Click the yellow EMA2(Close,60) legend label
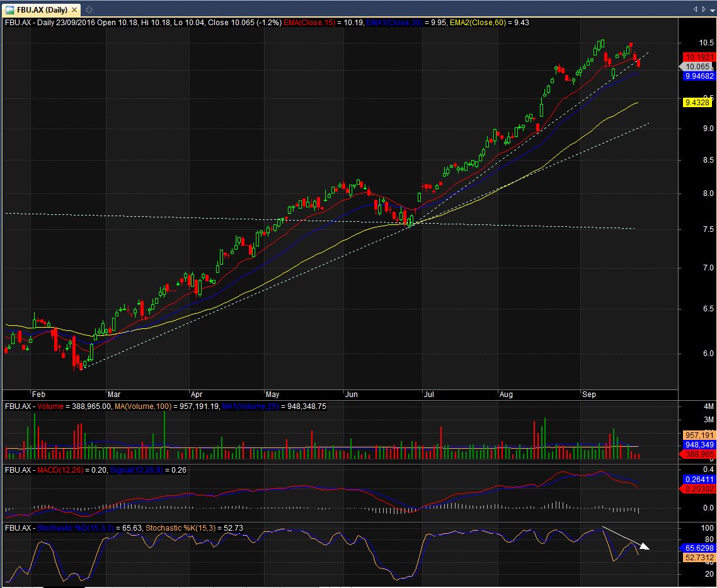Viewport: 717px width, 588px height. pos(478,23)
